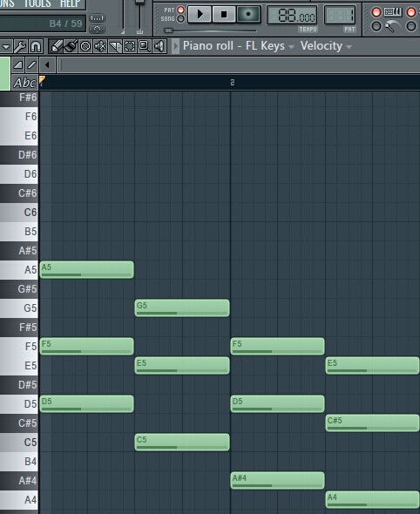Click the pattern number display
The image size is (420, 514).
[x=340, y=15]
